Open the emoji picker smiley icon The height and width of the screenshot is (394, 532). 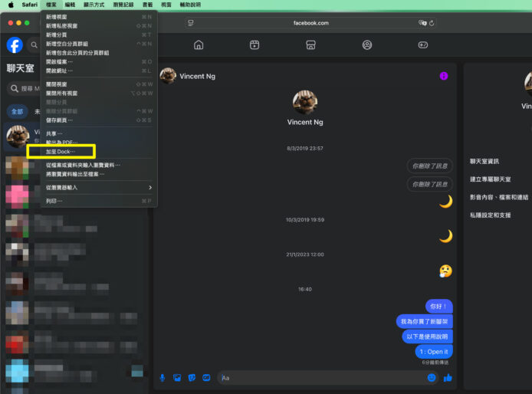(432, 377)
